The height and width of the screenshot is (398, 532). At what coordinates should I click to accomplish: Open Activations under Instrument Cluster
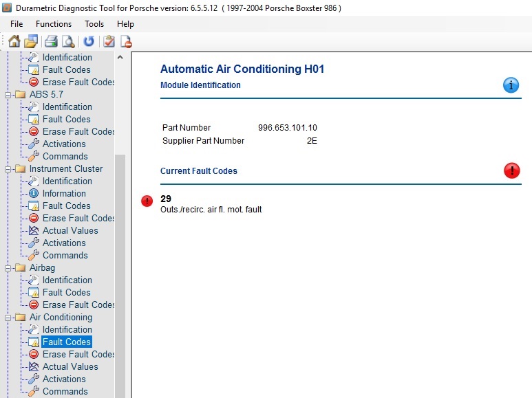click(64, 243)
